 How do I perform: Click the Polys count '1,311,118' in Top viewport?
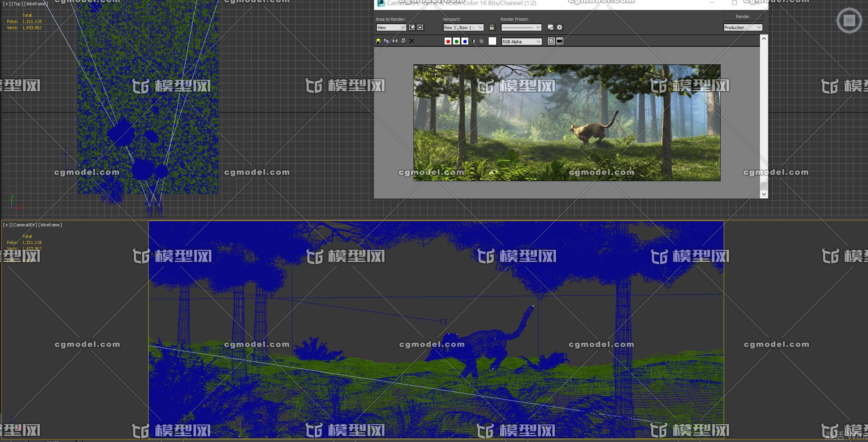(32, 21)
